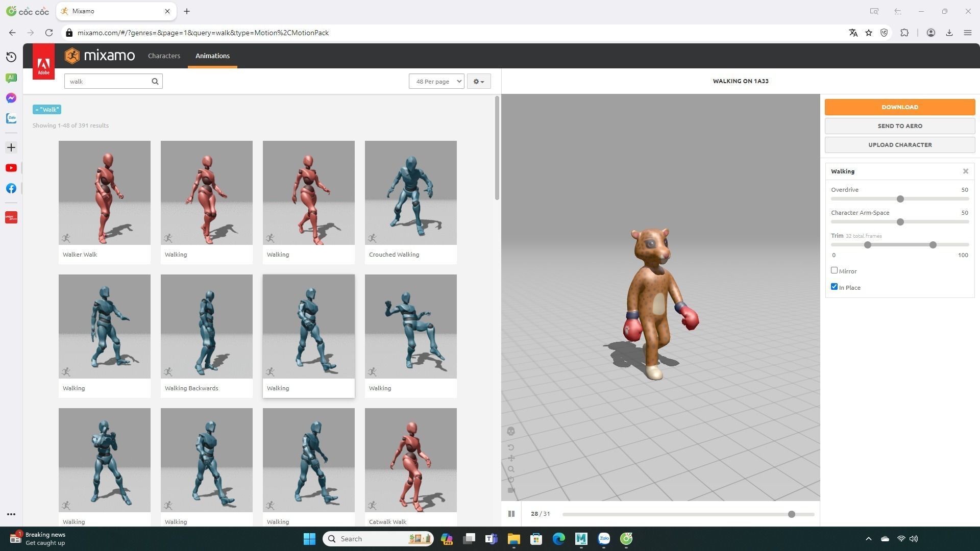This screenshot has height=551, width=980.
Task: Open the Animations tab
Action: click(212, 56)
